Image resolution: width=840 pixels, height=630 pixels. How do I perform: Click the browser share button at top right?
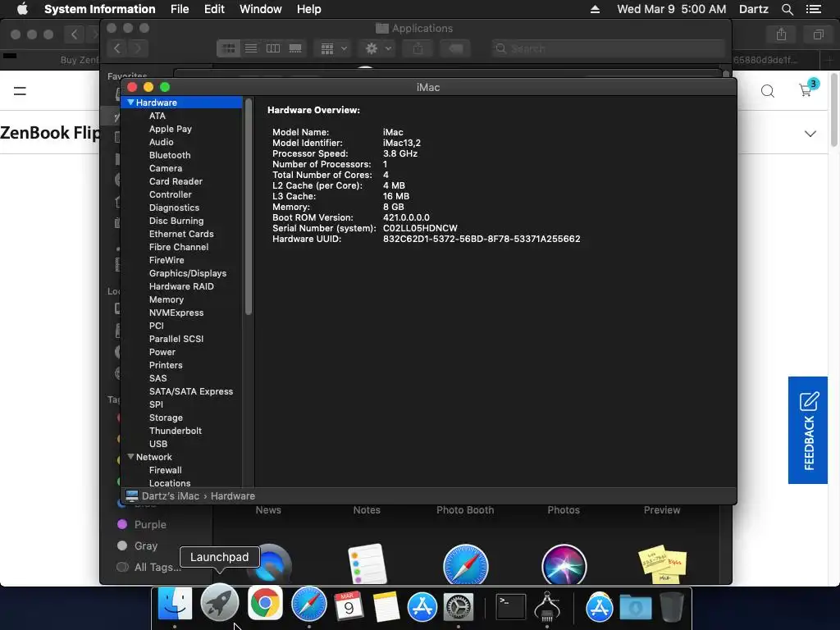(x=782, y=34)
